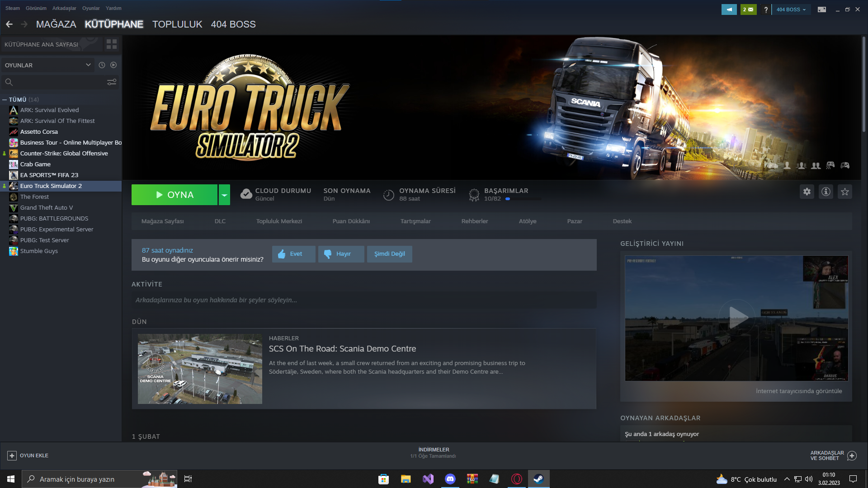Select the Rehberler guides tab
868x488 pixels.
[475, 221]
